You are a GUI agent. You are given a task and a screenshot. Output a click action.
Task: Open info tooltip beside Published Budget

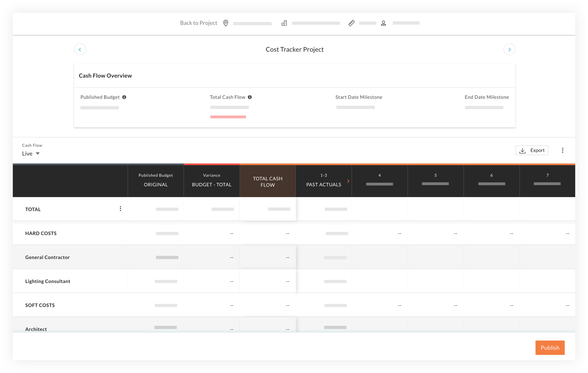point(124,97)
